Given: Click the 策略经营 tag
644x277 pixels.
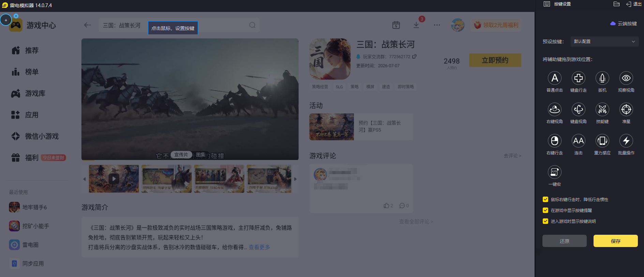Looking at the screenshot, I should [x=320, y=87].
